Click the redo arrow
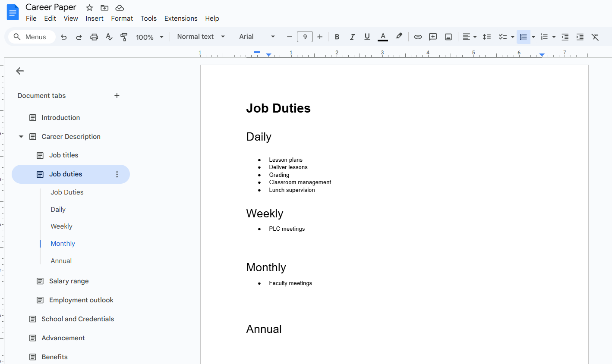The height and width of the screenshot is (364, 612). click(x=79, y=37)
